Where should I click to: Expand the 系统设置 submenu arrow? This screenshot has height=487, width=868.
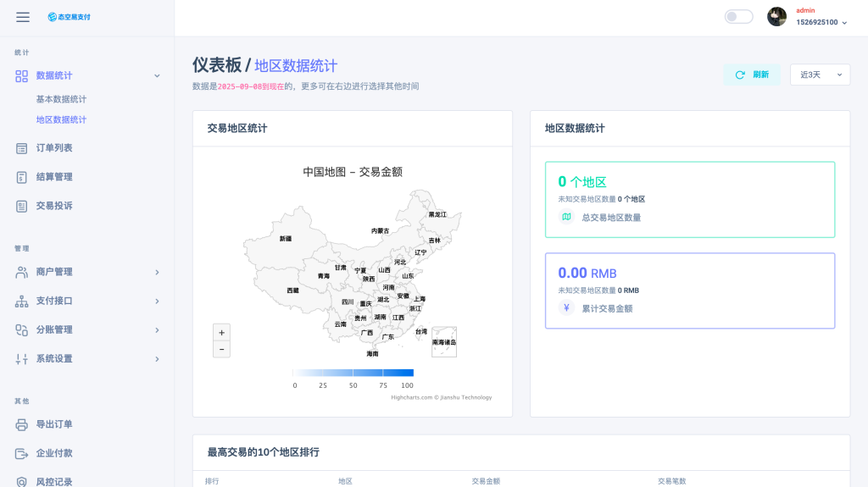pos(157,359)
